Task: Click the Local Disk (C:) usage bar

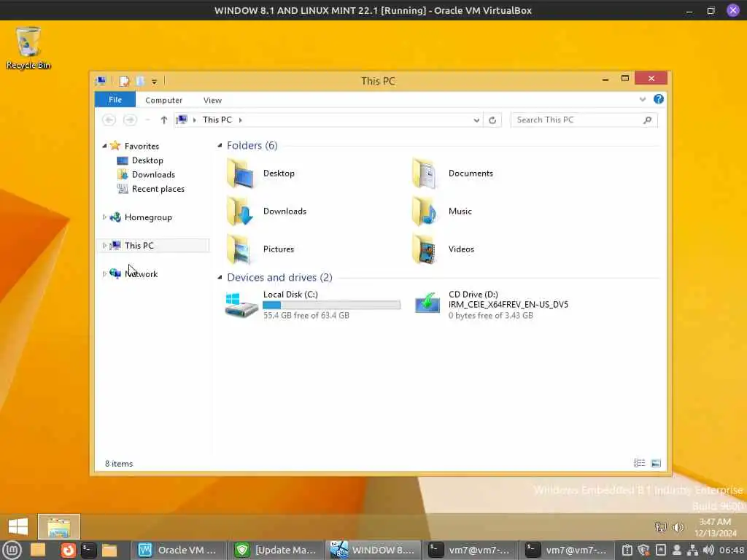Action: [x=332, y=306]
